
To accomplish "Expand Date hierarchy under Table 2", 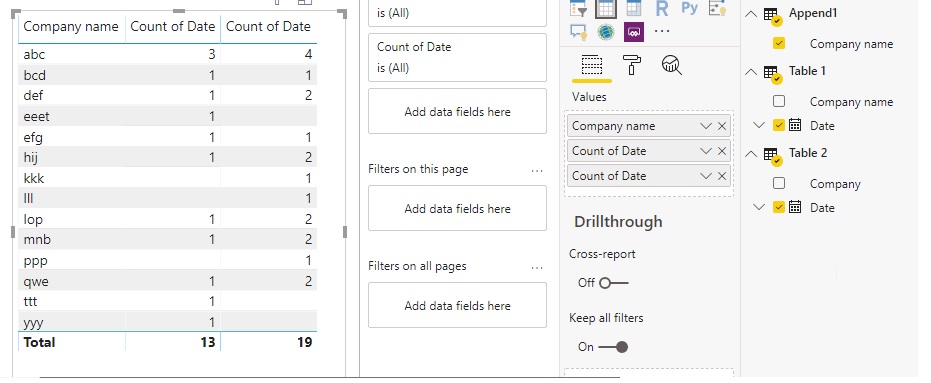I will [x=758, y=207].
